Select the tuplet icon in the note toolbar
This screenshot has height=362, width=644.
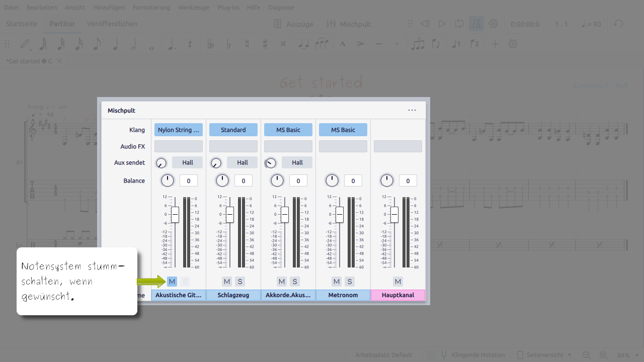tap(418, 44)
